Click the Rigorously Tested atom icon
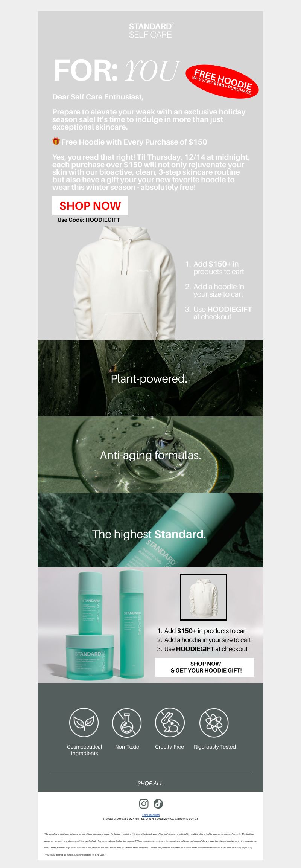 pos(214,722)
